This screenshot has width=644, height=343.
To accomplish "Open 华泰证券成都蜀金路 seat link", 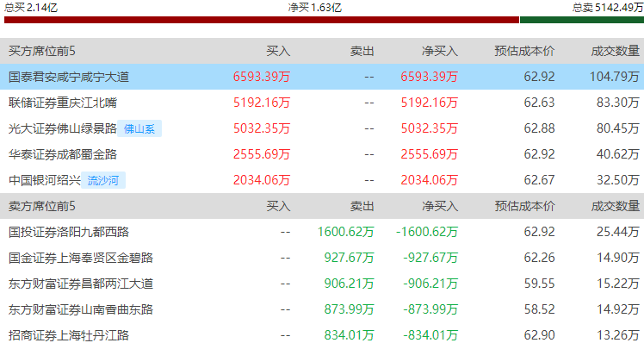I will pos(63,154).
